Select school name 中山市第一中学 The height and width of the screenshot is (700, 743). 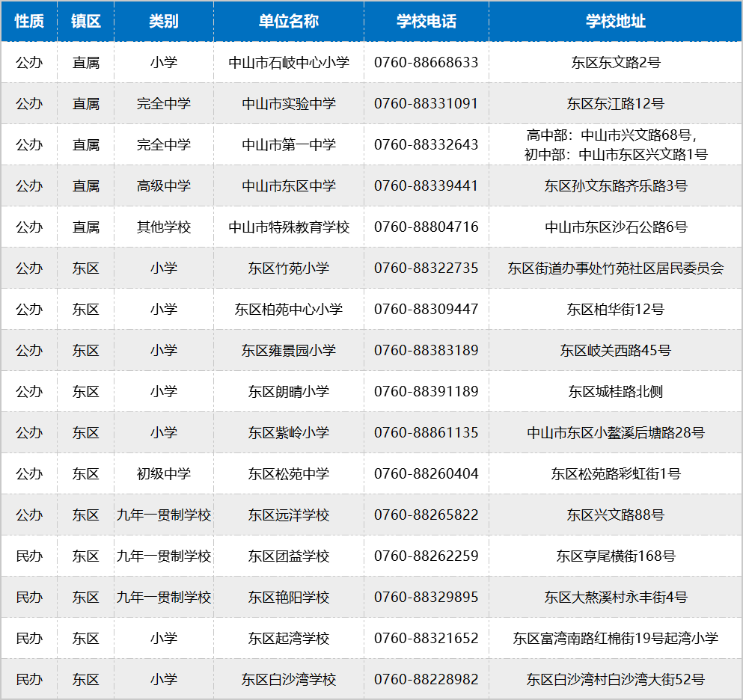tap(289, 145)
